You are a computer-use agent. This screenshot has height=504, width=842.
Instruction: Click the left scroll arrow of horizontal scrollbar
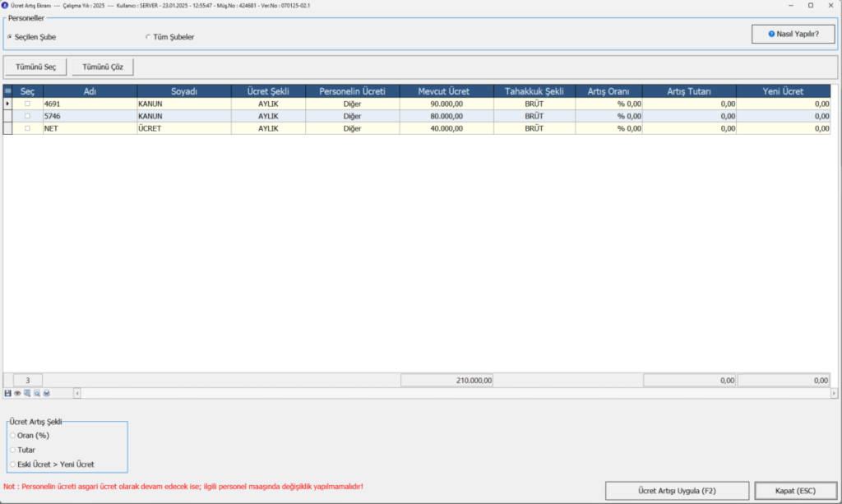[x=76, y=394]
